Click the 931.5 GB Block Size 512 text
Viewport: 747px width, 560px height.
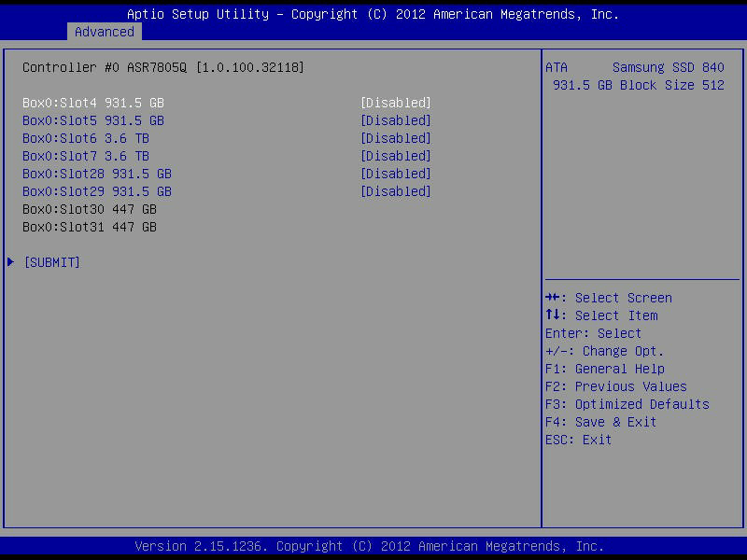639,85
